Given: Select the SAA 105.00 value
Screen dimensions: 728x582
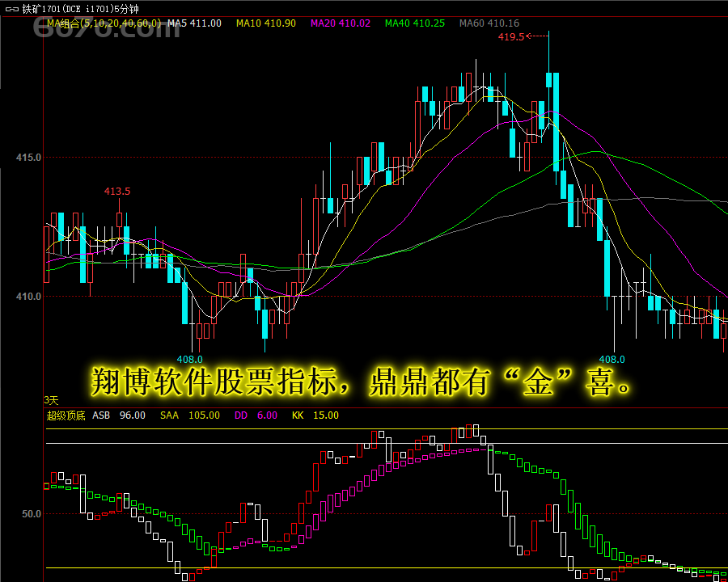Looking at the screenshot, I should coord(190,415).
